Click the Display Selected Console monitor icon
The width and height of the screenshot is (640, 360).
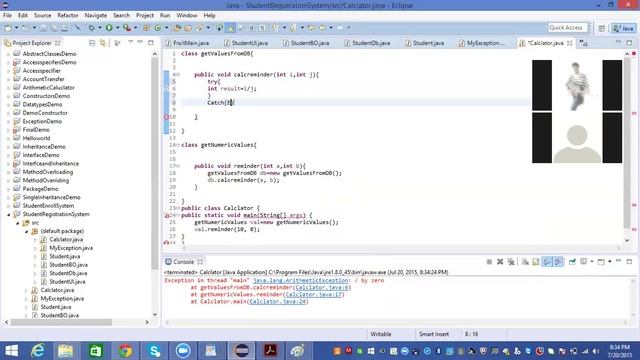(x=584, y=262)
